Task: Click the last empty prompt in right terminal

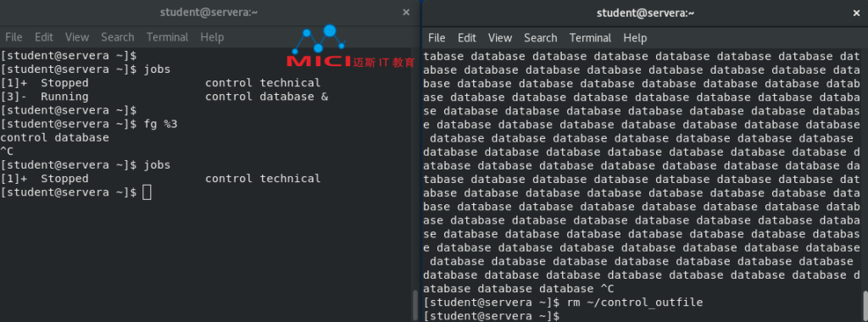Action: pos(492,316)
